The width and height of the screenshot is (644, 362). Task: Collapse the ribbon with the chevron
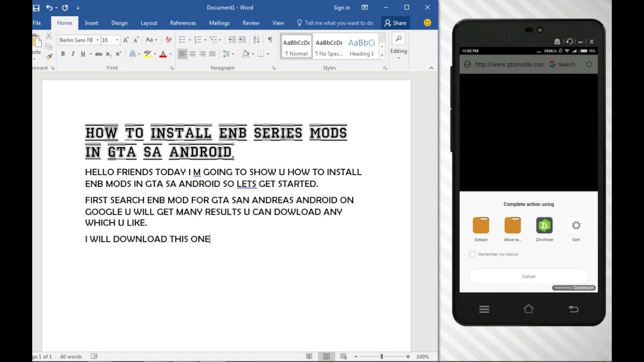[431, 68]
